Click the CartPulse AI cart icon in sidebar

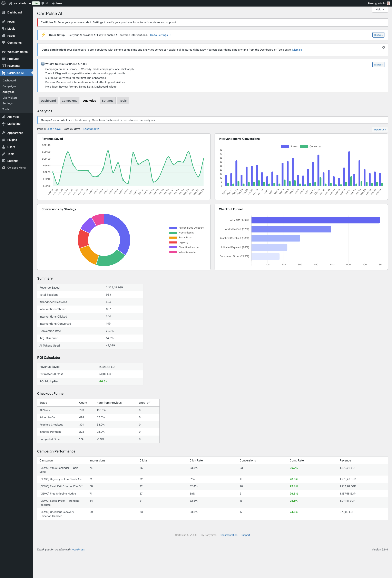pos(4,73)
